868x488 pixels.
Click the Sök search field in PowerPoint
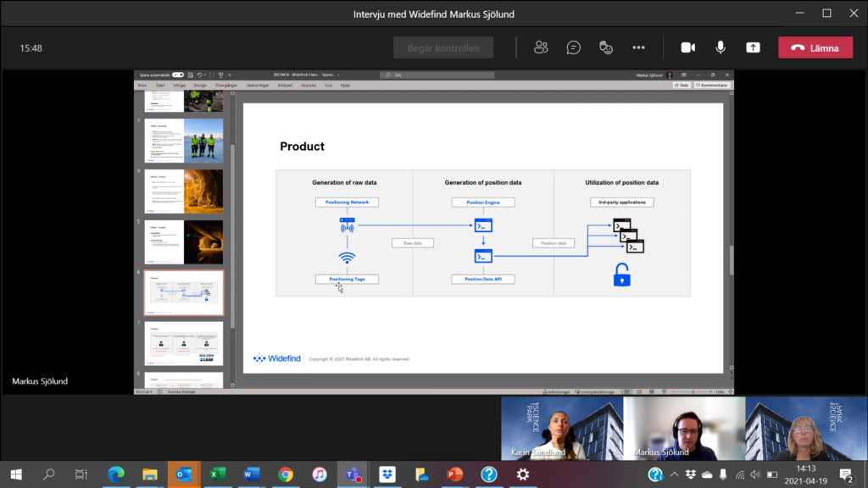437,75
